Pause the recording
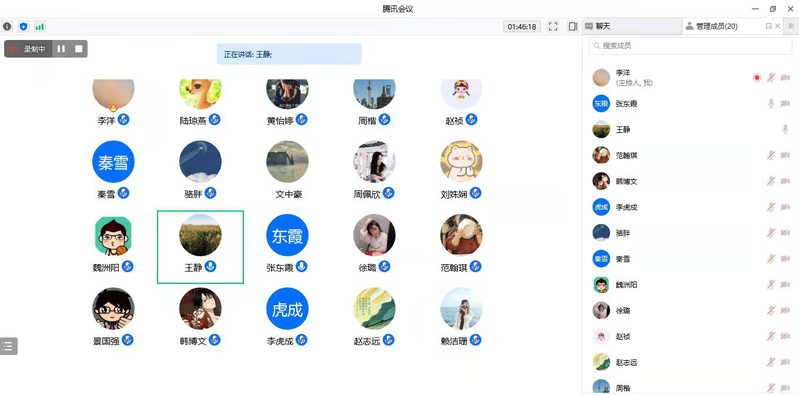The width and height of the screenshot is (799, 395). pos(61,49)
